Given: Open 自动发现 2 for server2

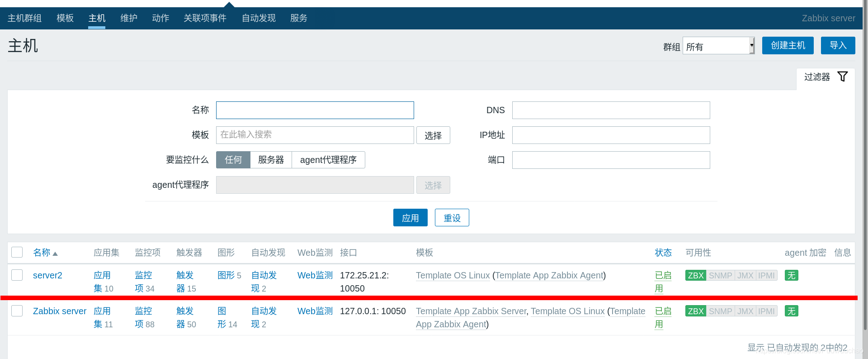Looking at the screenshot, I should pyautogui.click(x=264, y=282).
